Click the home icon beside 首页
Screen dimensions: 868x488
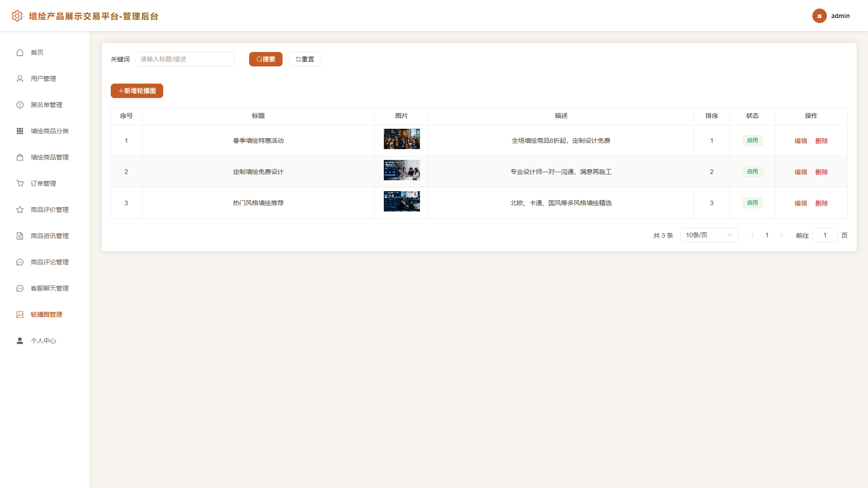click(x=20, y=52)
